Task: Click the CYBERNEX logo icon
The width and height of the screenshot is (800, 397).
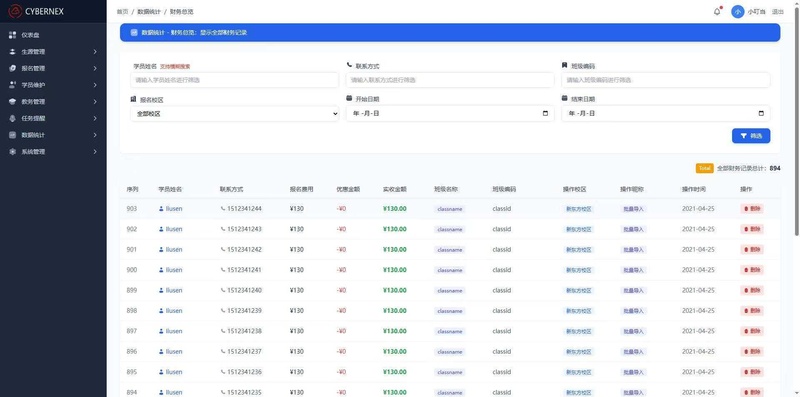Action: click(x=15, y=11)
